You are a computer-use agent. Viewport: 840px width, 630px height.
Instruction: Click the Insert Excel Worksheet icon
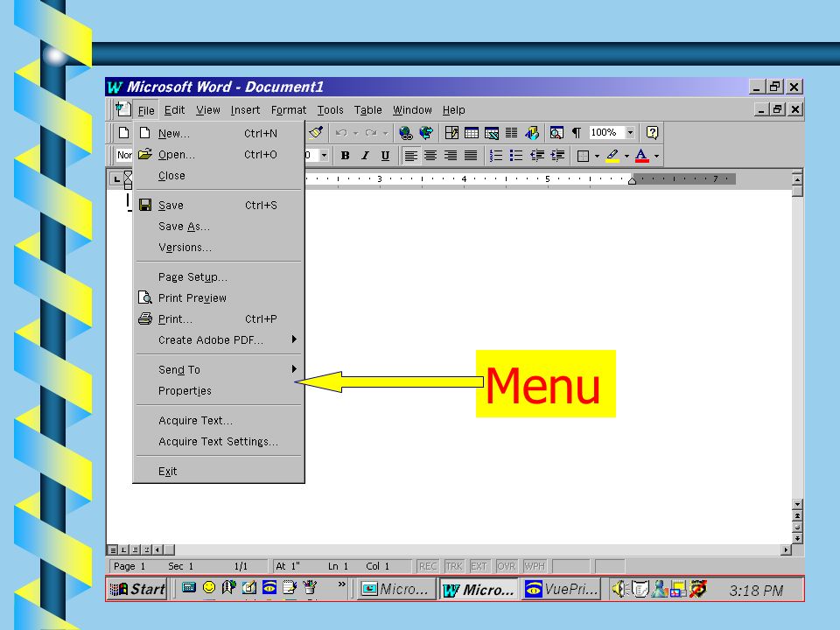click(x=491, y=133)
